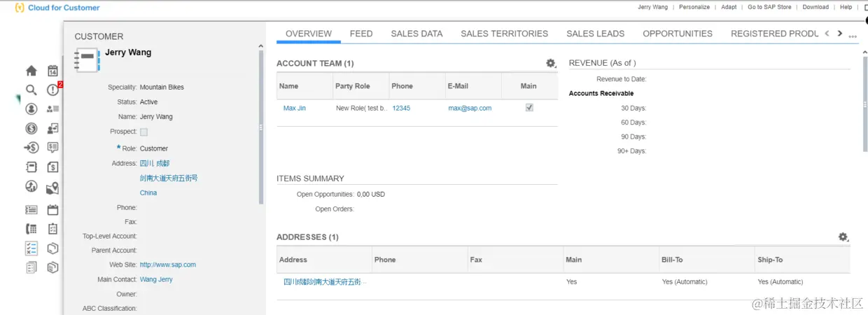Open the checklist tasks icon in sidebar

[31, 248]
